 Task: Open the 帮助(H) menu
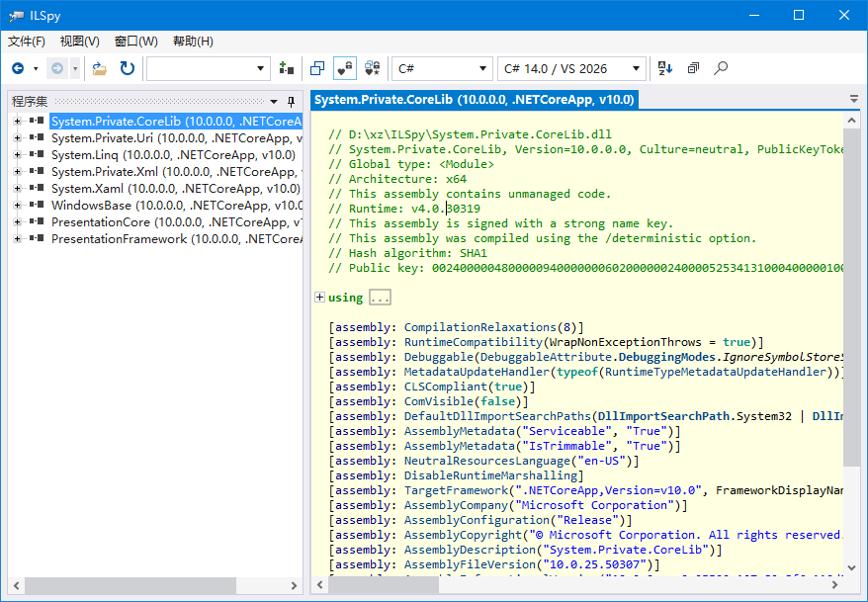pos(193,42)
